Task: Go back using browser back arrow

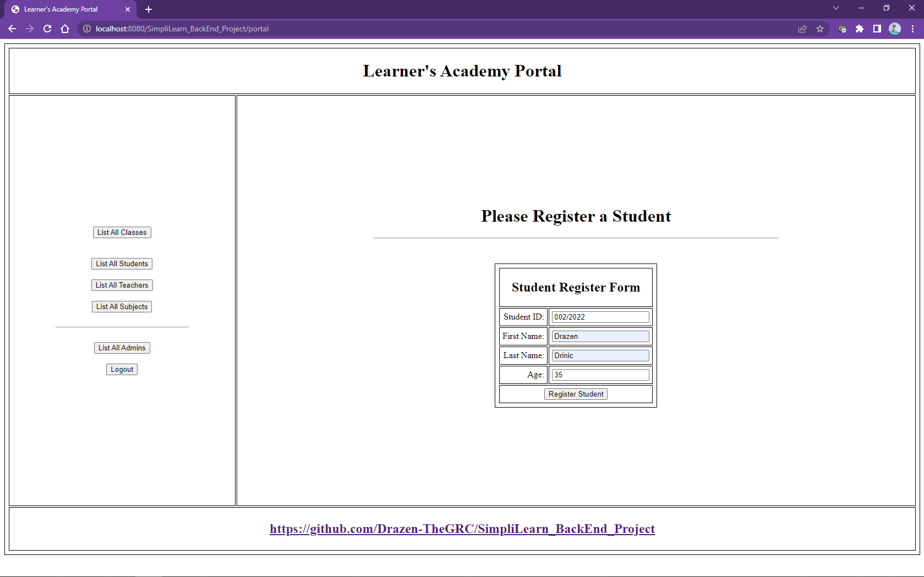Action: point(12,29)
